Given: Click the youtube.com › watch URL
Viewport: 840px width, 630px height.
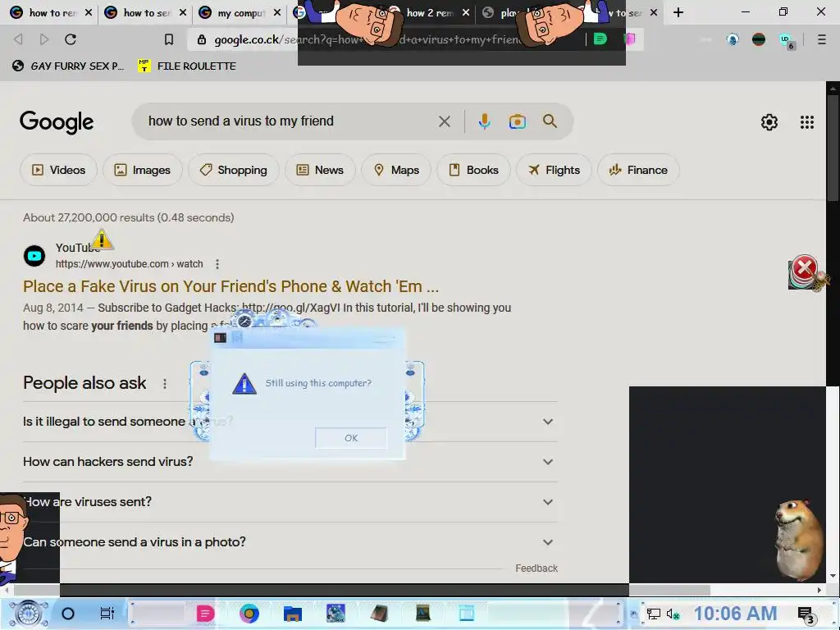Looking at the screenshot, I should (129, 264).
